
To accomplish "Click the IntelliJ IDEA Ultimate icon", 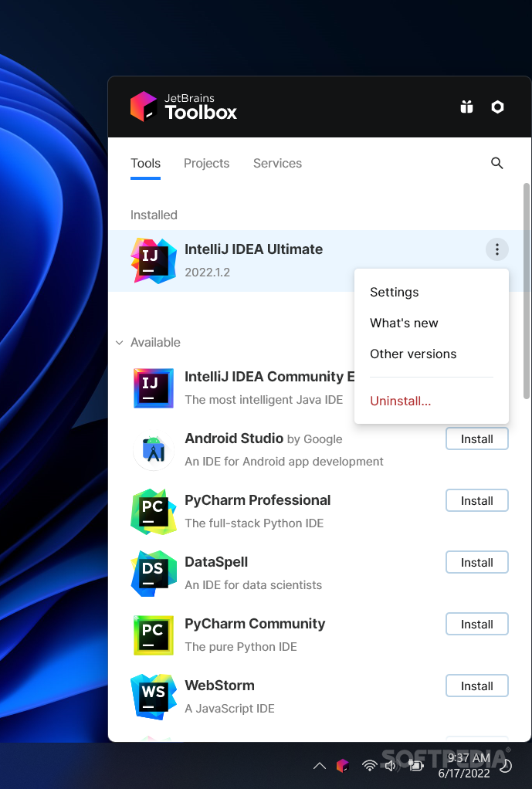I will tap(154, 261).
